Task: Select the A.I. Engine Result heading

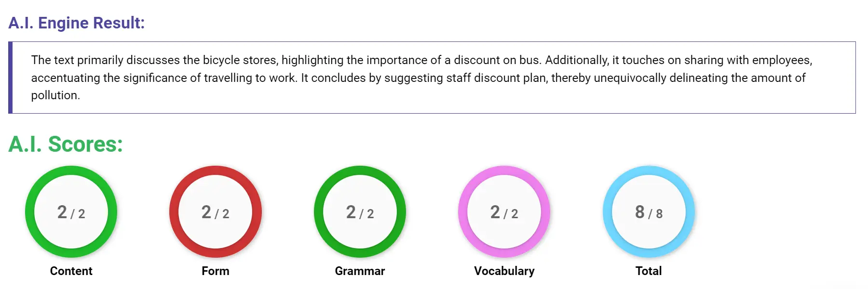Action: [x=76, y=23]
